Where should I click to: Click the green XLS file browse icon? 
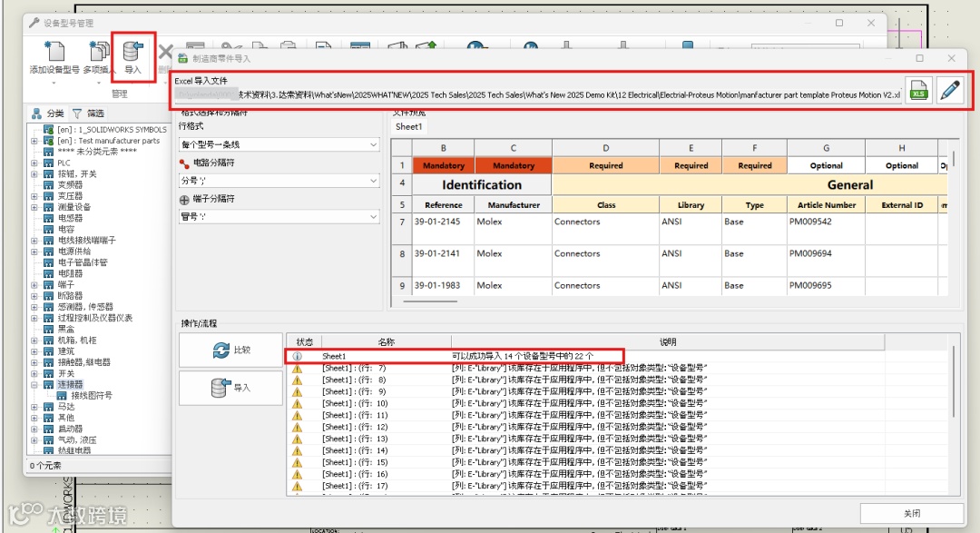[918, 92]
